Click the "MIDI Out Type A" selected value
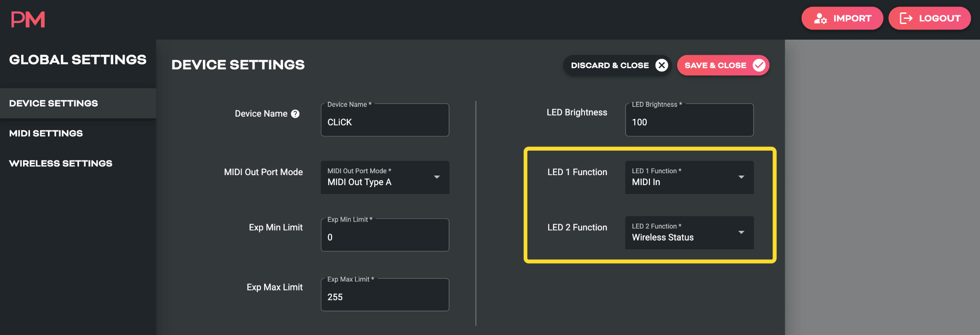Viewport: 980px width, 335px height. tap(359, 182)
